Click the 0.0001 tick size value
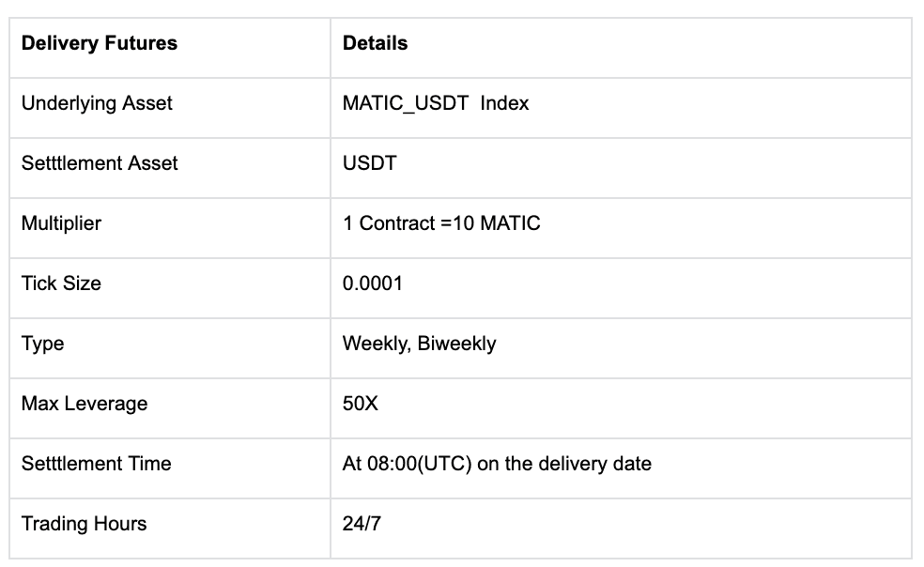Screen dimensions: 924x567 [372, 283]
